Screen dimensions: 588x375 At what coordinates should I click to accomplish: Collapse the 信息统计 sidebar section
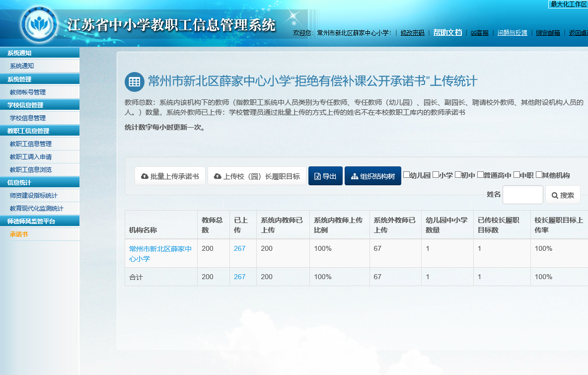click(x=40, y=183)
